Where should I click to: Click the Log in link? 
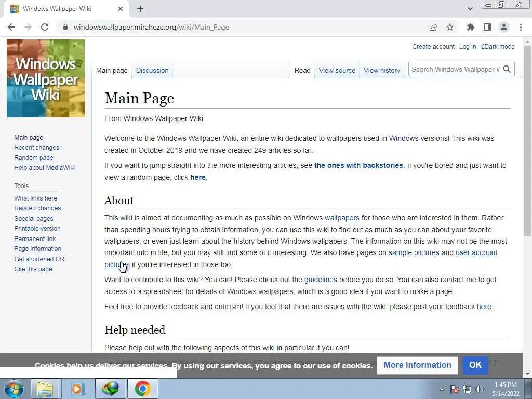(x=468, y=46)
